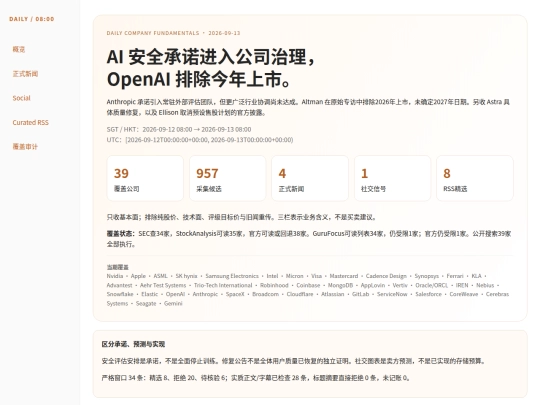The image size is (540, 405).
Task: Click Gemini in the coverage list
Action: coord(173,304)
